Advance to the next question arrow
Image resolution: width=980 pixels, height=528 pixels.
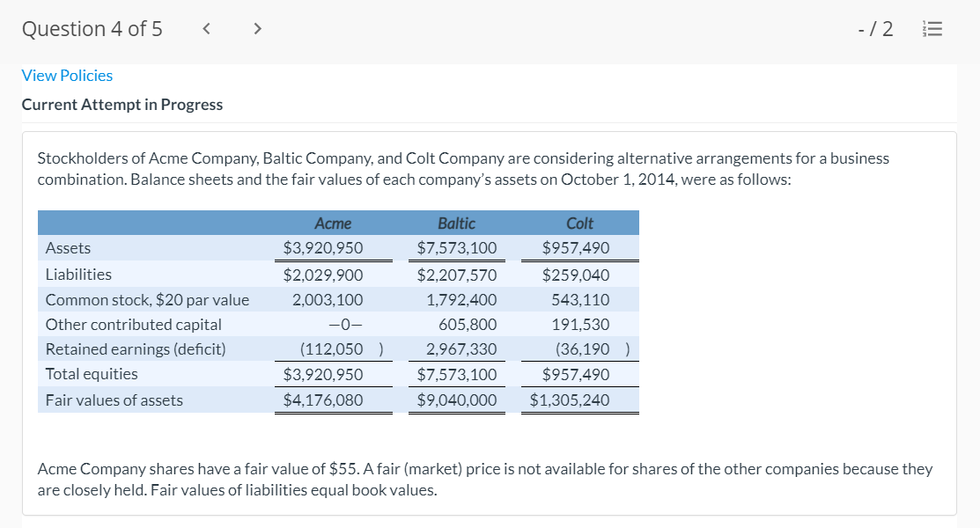tap(257, 29)
